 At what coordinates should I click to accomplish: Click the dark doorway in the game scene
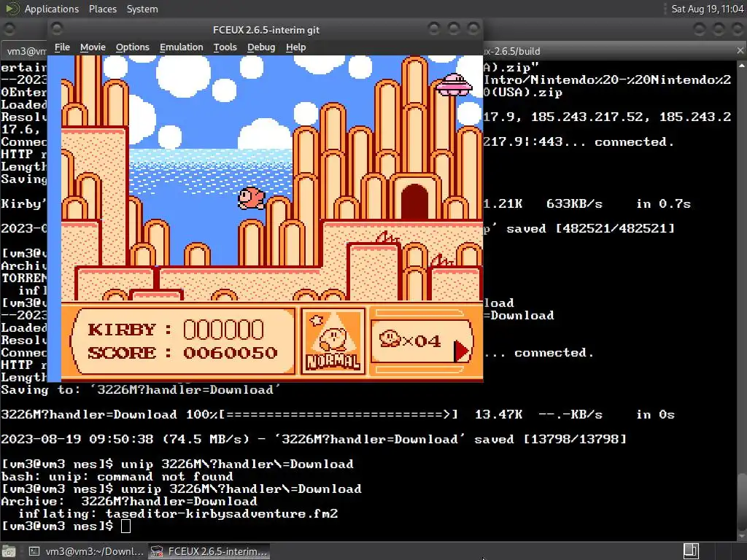pos(414,201)
